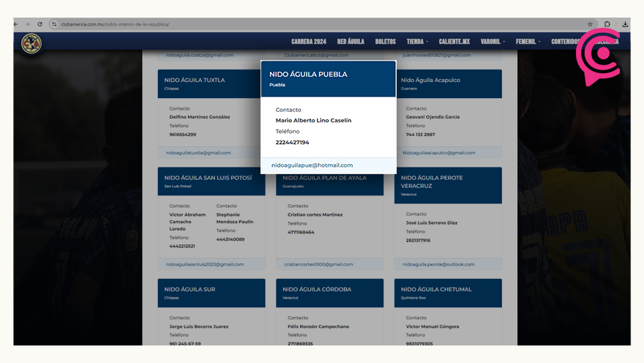The image size is (644, 363).
Task: Open the CALIENTE.MX menu item
Action: click(x=454, y=42)
